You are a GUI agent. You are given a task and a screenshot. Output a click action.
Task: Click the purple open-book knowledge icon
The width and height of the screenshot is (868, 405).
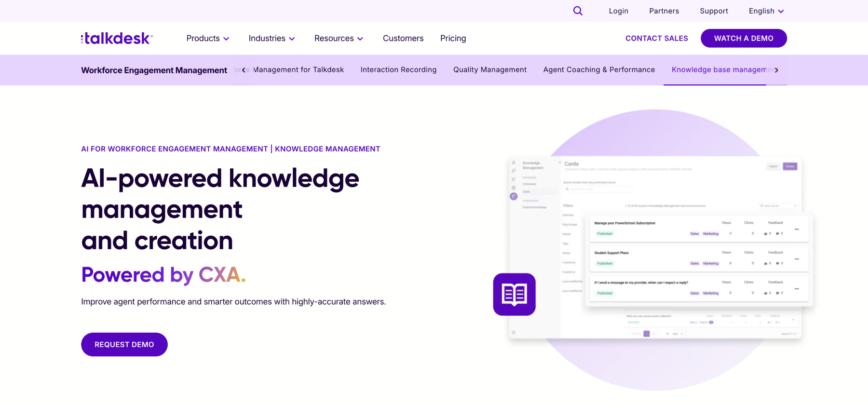514,294
